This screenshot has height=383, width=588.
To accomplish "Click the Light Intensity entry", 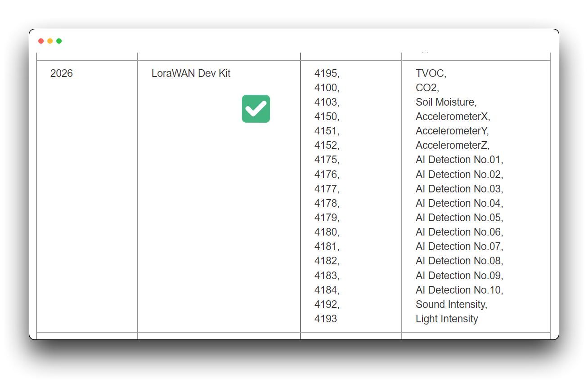I will coord(447,319).
